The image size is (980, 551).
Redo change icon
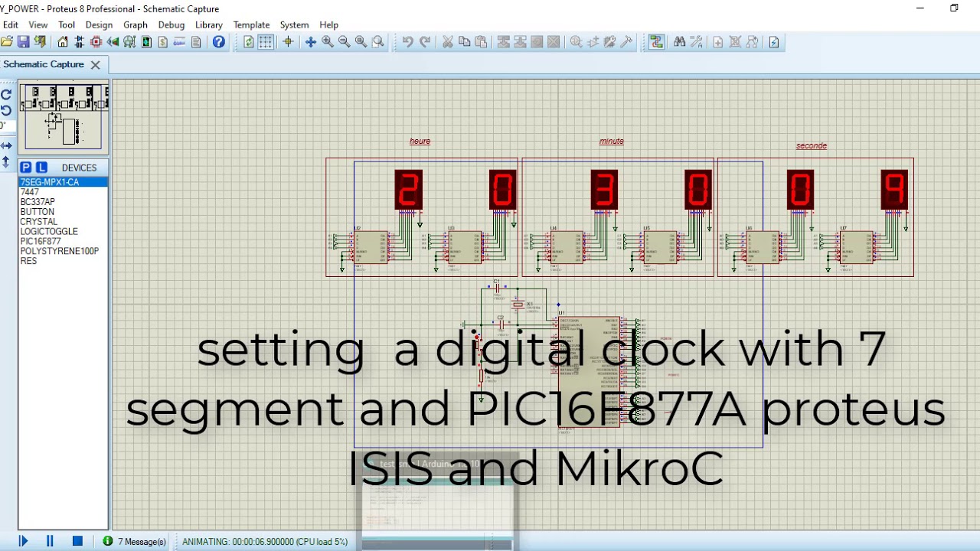(425, 42)
